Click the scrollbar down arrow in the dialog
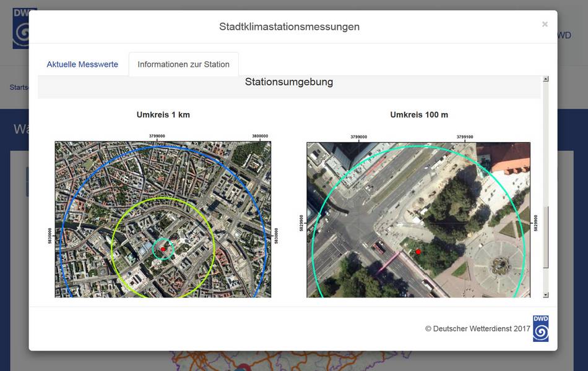The width and height of the screenshot is (588, 371). click(x=546, y=295)
